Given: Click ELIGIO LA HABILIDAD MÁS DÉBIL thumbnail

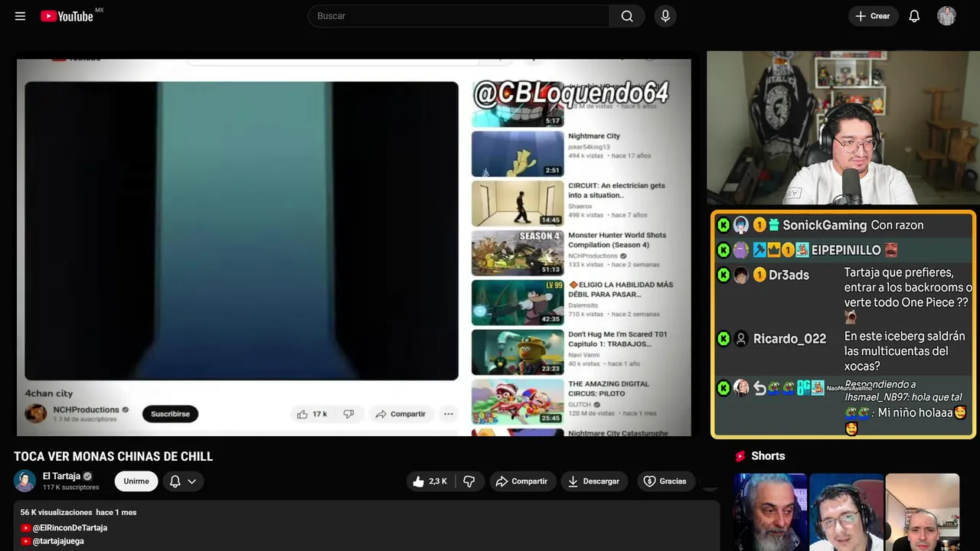Looking at the screenshot, I should click(x=518, y=302).
